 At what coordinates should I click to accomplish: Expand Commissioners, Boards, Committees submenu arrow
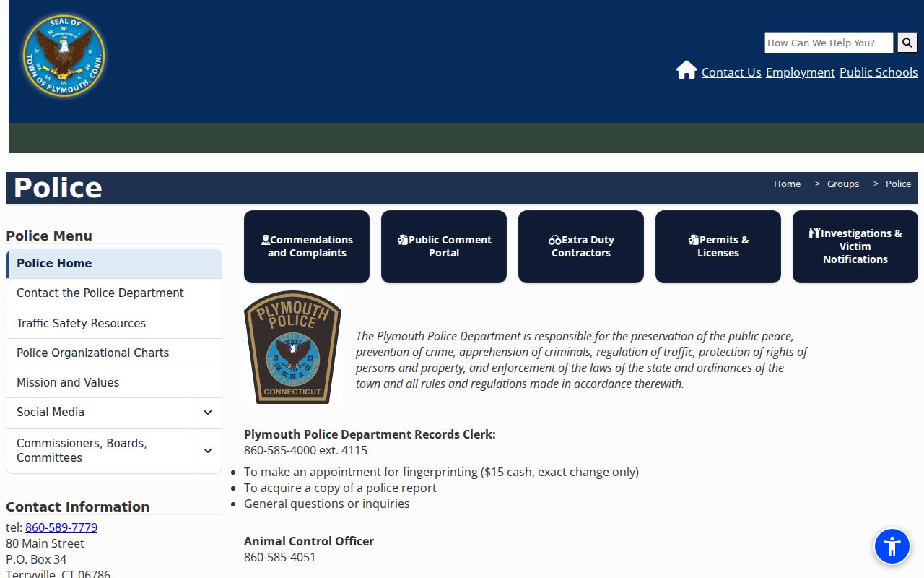coord(208,451)
